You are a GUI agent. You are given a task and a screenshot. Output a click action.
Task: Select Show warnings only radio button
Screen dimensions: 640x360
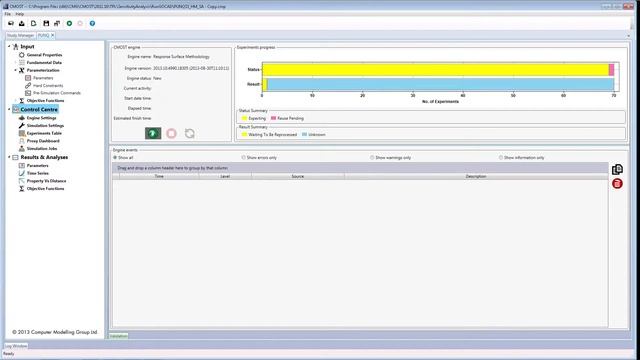pos(372,158)
